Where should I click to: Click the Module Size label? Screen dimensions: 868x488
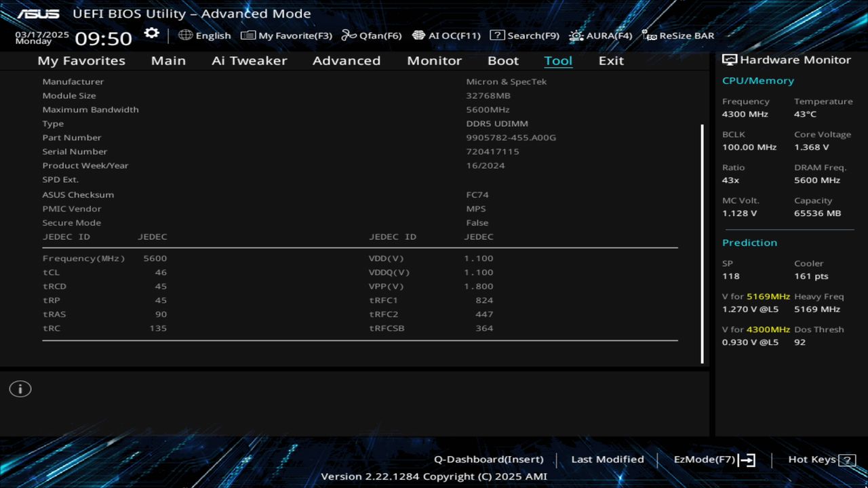(69, 96)
